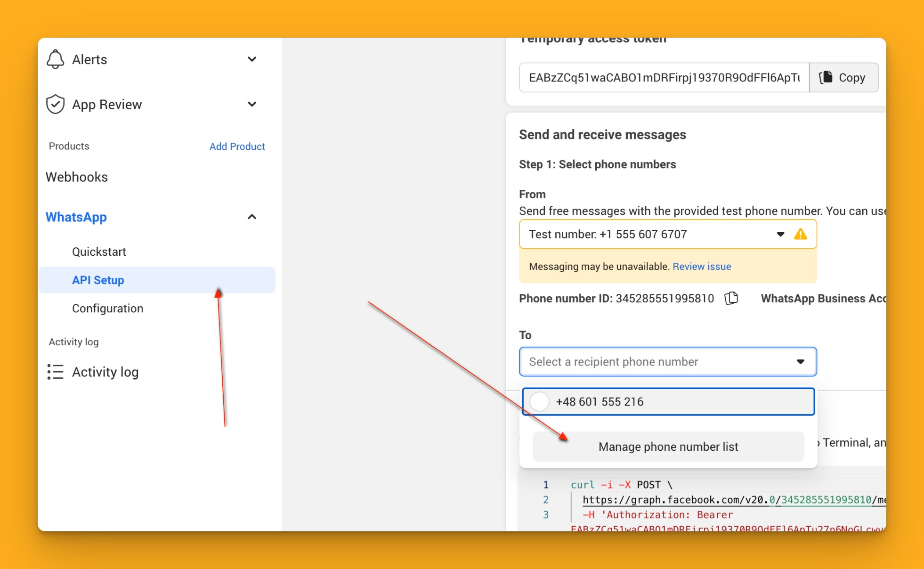Click the clipboard icon in the Copy button
Viewport: 924px width, 569px height.
point(826,77)
